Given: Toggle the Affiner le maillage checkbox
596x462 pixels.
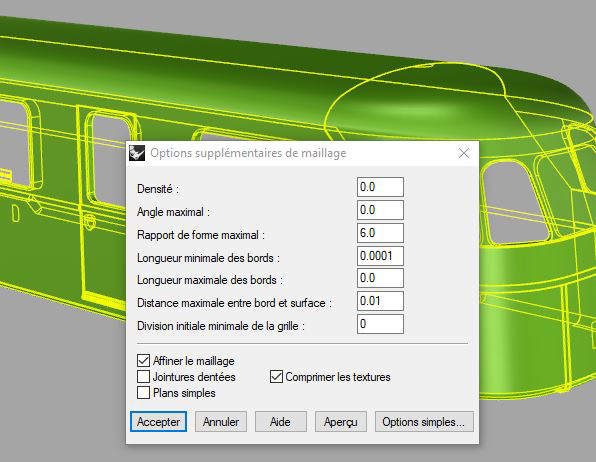Looking at the screenshot, I should click(143, 360).
